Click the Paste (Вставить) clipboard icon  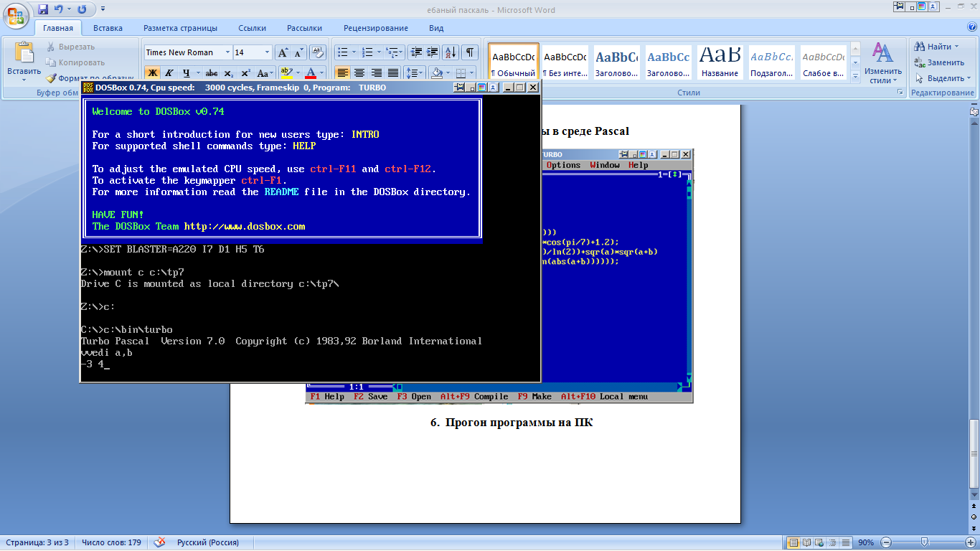coord(24,52)
